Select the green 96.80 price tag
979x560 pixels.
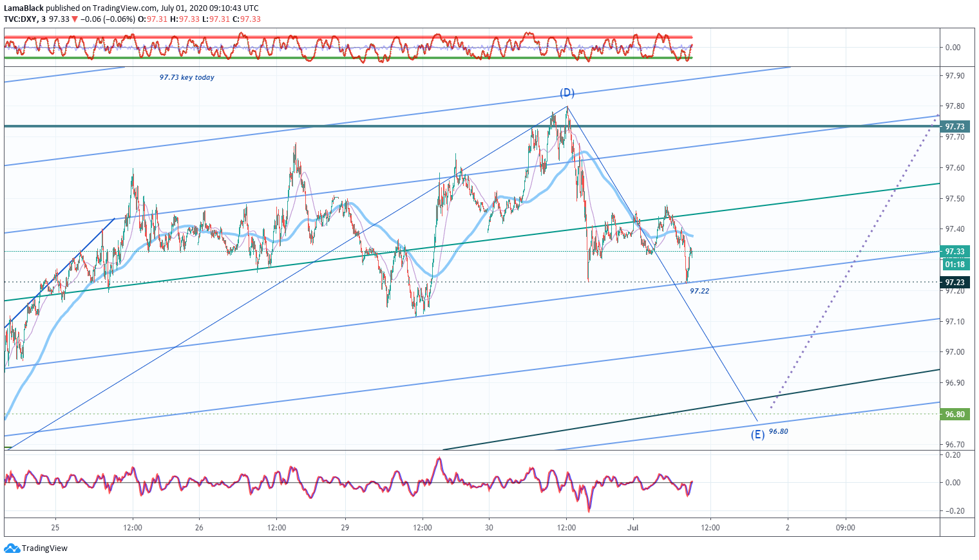[955, 414]
